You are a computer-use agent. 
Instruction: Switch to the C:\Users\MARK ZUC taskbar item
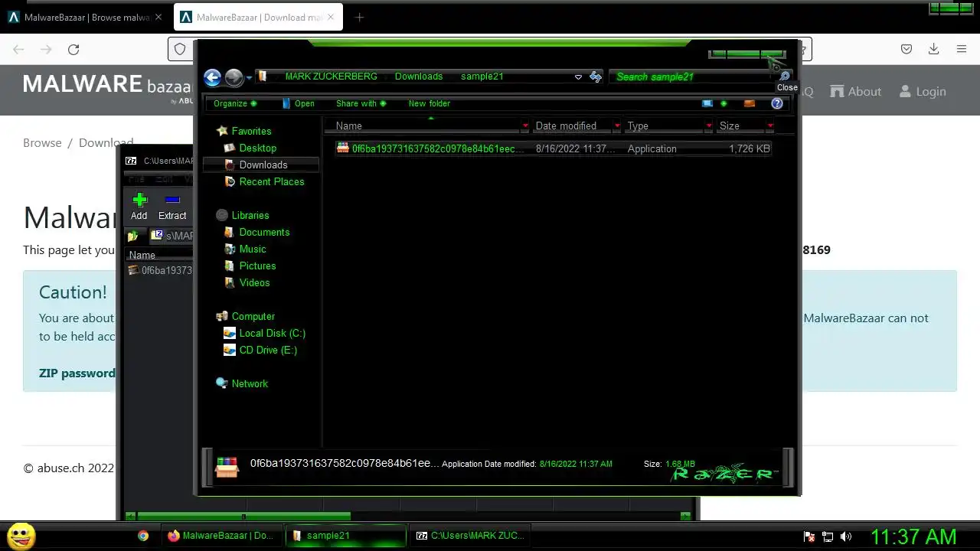pyautogui.click(x=470, y=536)
